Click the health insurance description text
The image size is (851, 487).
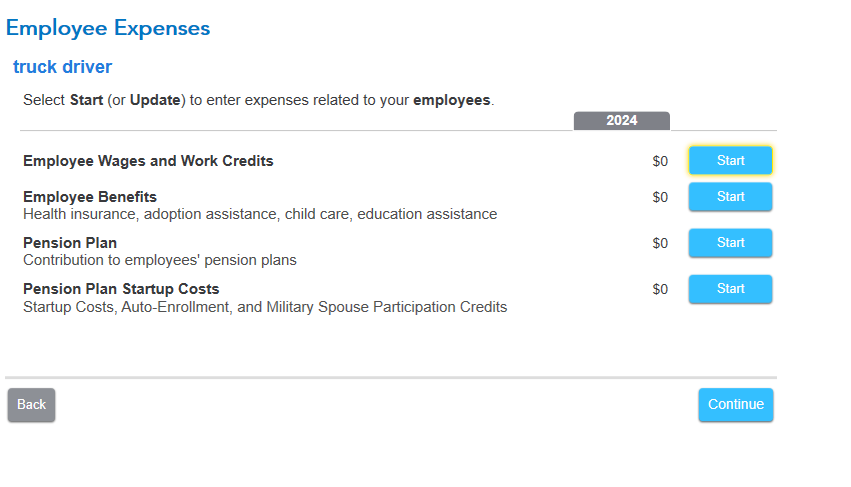[x=260, y=214]
